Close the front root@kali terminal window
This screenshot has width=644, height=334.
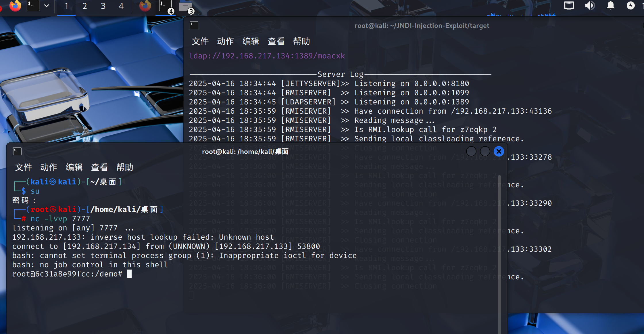pos(499,151)
